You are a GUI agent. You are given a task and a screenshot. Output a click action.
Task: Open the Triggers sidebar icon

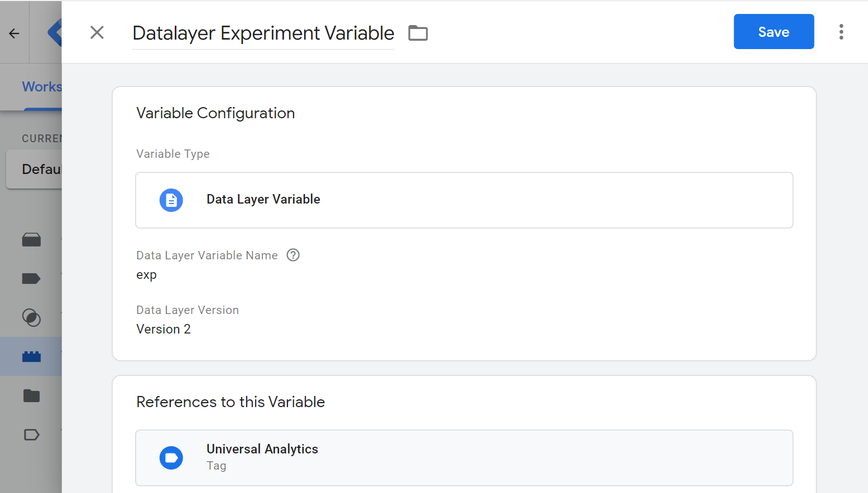tap(31, 317)
